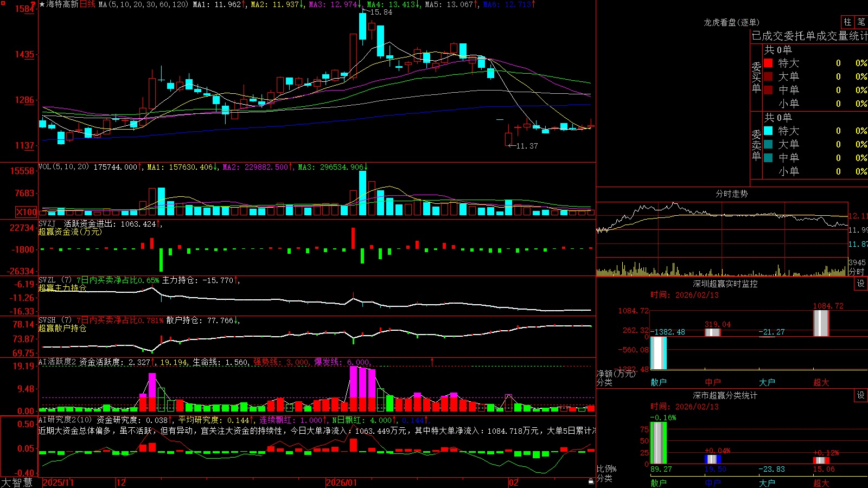The image size is (868, 488).
Task: Click the lock icon on the timeline bar
Action: [591, 481]
